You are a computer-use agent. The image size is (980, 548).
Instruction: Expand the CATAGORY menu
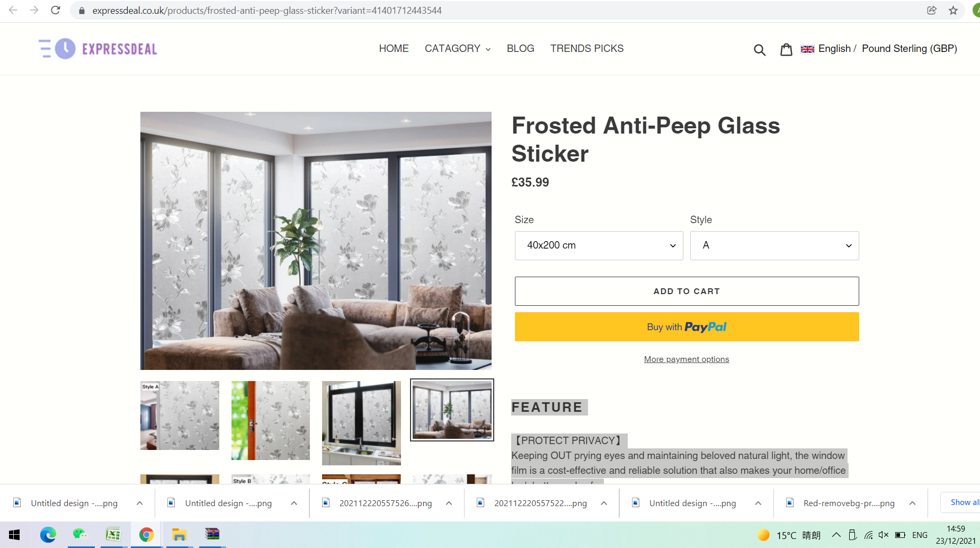(x=458, y=49)
